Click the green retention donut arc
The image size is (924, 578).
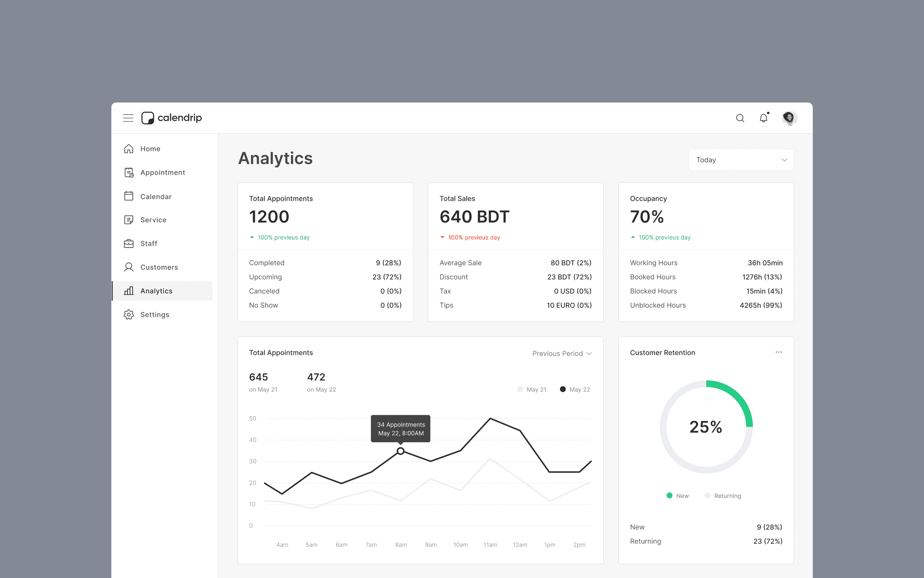point(737,396)
